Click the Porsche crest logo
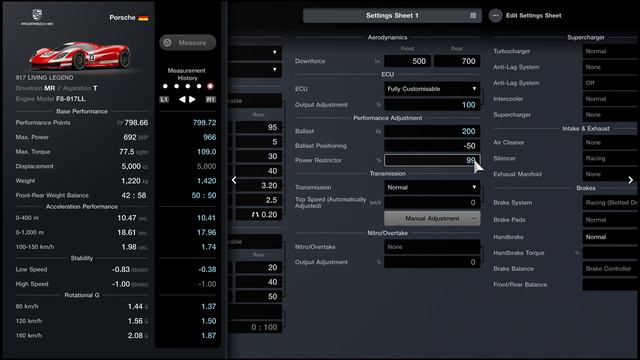 tap(37, 18)
